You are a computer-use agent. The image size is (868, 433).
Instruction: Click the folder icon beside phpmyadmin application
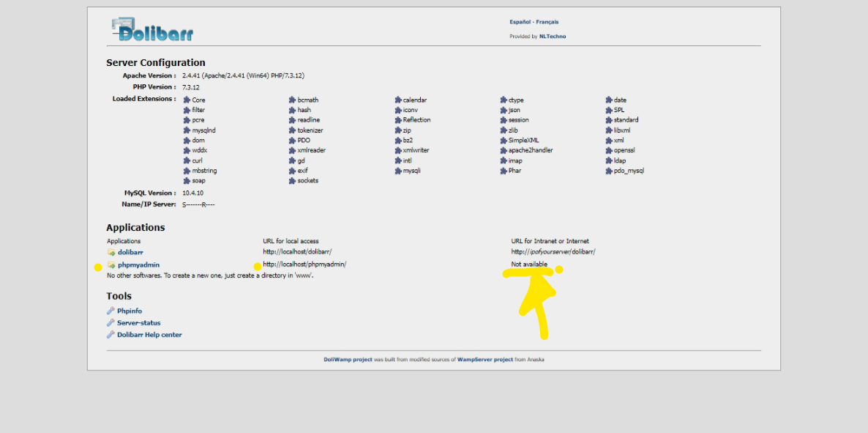coord(111,264)
